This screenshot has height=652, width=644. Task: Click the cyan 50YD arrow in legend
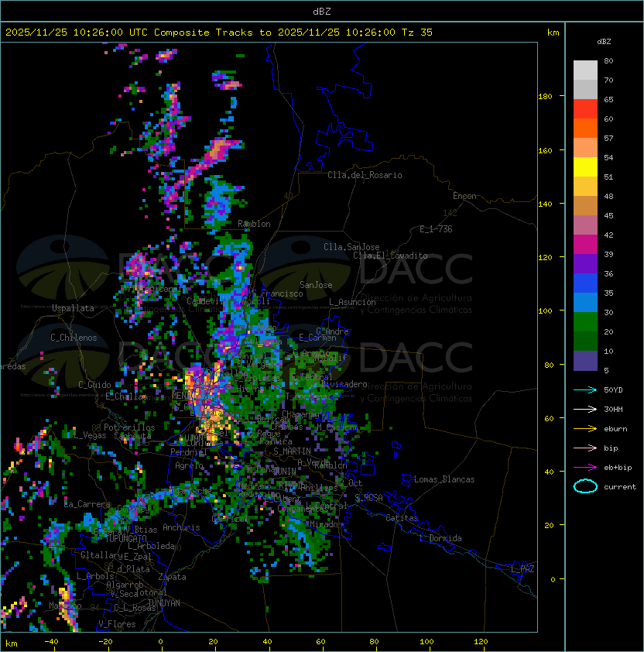pyautogui.click(x=585, y=389)
